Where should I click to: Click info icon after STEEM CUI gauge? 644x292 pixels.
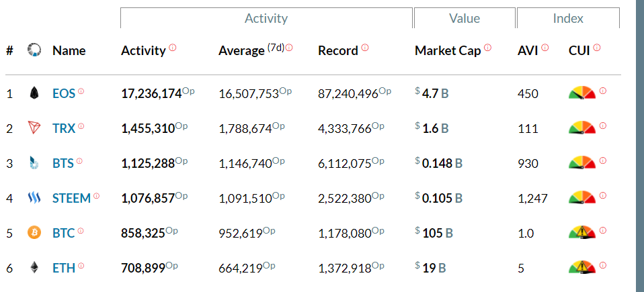tap(602, 195)
